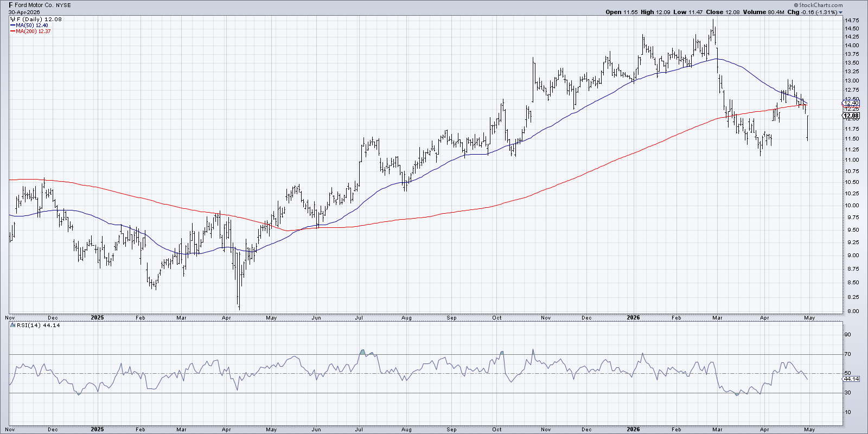Image resolution: width=868 pixels, height=434 pixels.
Task: Click the RSI(14) 44.14 indicator label
Action: pyautogui.click(x=38, y=325)
